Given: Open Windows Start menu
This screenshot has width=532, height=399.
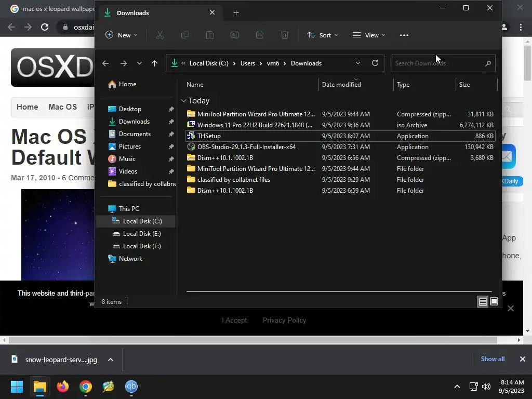Looking at the screenshot, I should click(17, 387).
